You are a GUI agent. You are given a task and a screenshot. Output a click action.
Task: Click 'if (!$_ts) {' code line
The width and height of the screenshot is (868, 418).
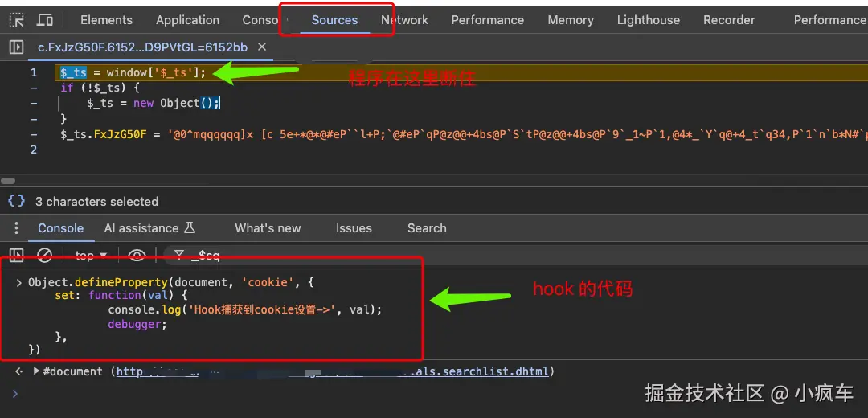100,88
